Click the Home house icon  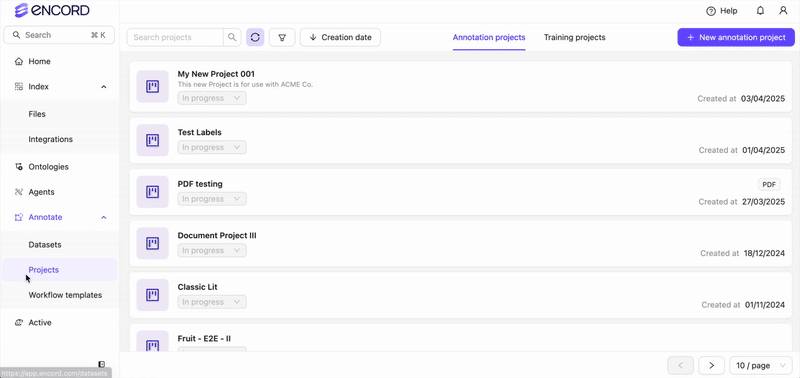[x=19, y=61]
